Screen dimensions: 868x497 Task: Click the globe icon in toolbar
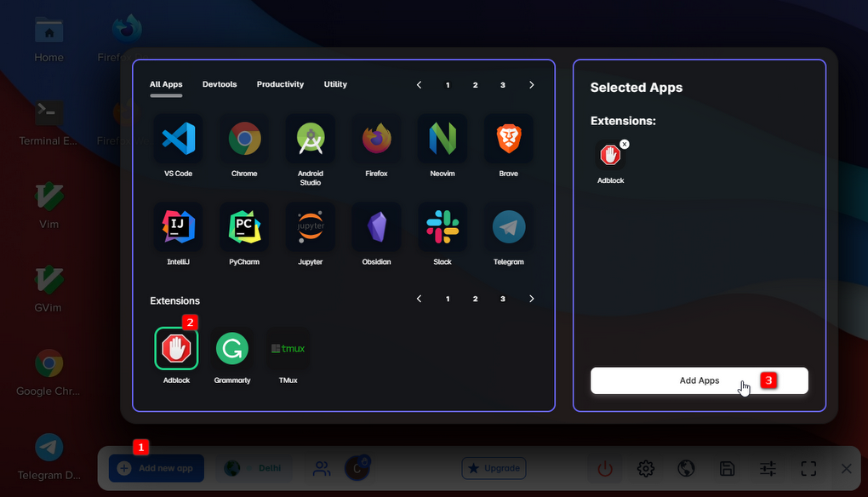[686, 469]
